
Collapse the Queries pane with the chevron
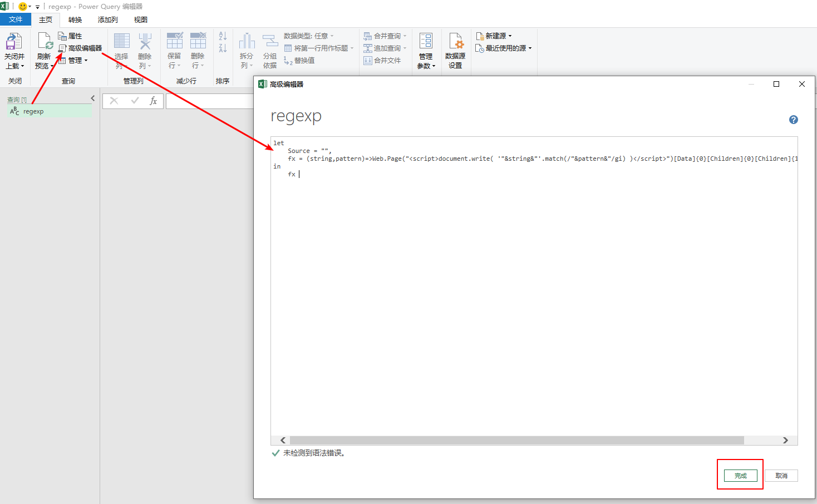pyautogui.click(x=93, y=98)
